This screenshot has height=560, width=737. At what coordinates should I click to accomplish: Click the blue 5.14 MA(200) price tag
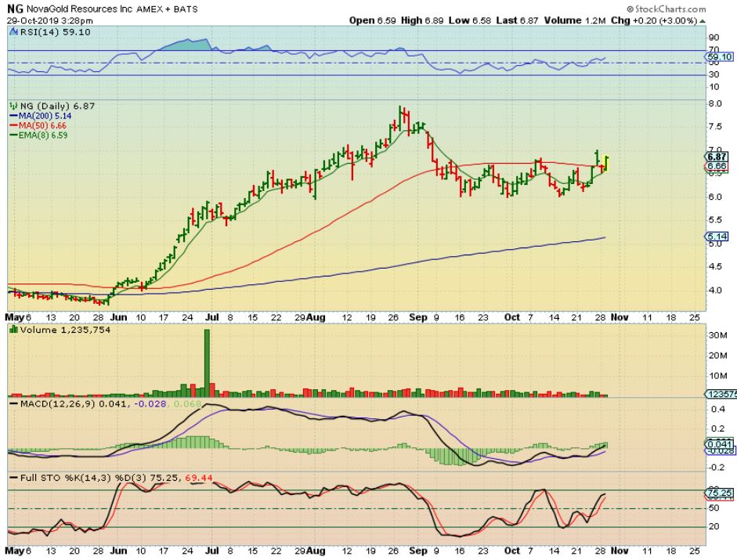(x=717, y=236)
